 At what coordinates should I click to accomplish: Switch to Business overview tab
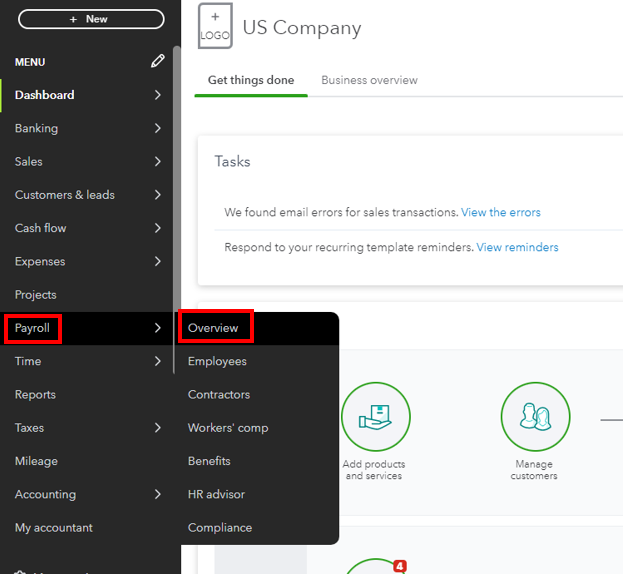(369, 80)
